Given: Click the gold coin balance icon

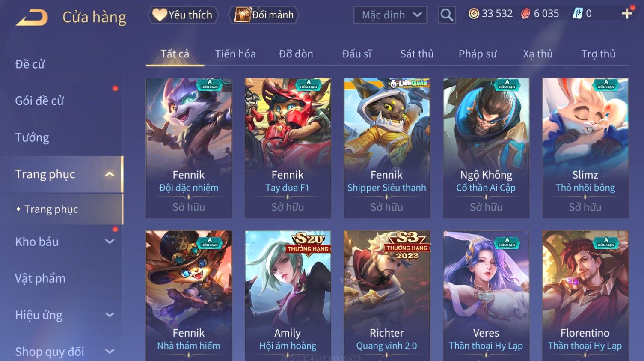Looking at the screenshot, I should [x=474, y=14].
